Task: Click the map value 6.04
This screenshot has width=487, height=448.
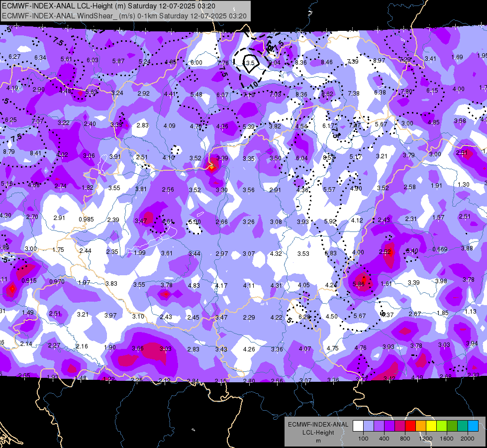Action: click(301, 158)
